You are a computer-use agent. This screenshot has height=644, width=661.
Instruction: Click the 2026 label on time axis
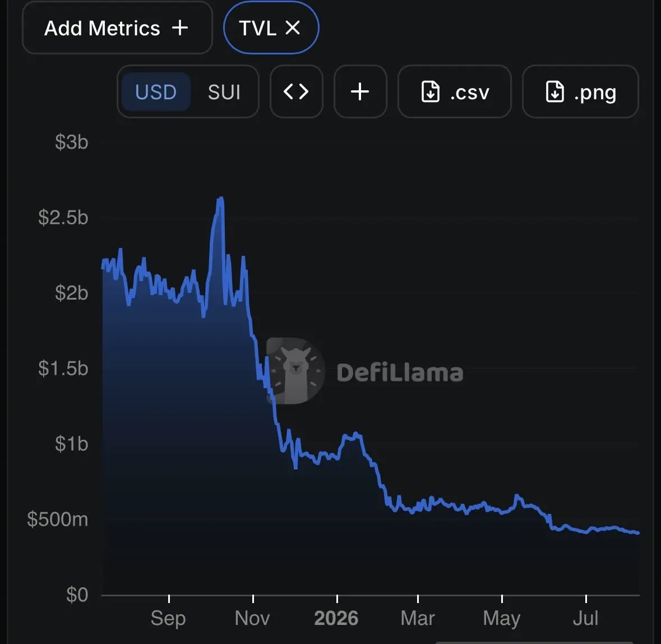[336, 618]
